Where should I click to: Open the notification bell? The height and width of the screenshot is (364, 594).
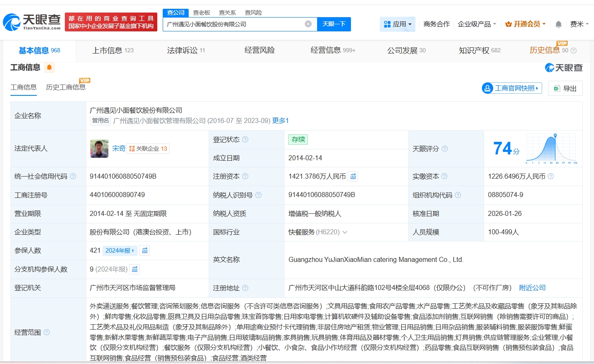tap(558, 24)
